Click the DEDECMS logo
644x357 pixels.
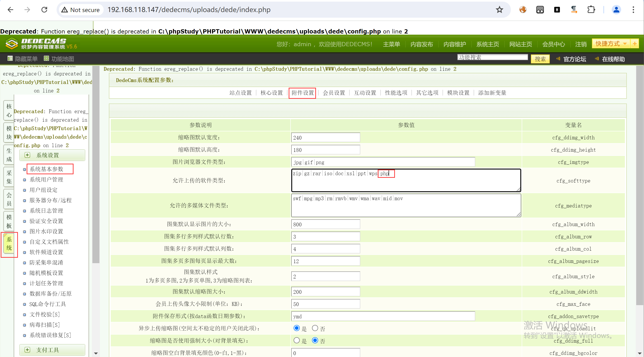coord(41,44)
